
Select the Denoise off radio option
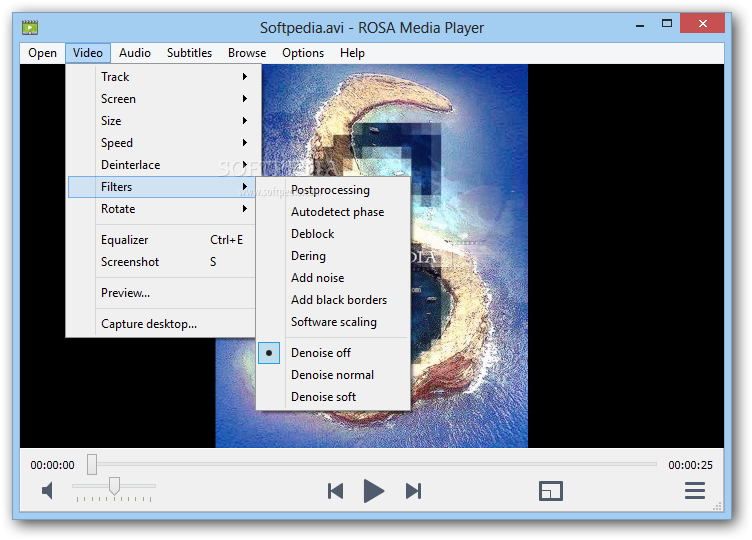click(334, 353)
